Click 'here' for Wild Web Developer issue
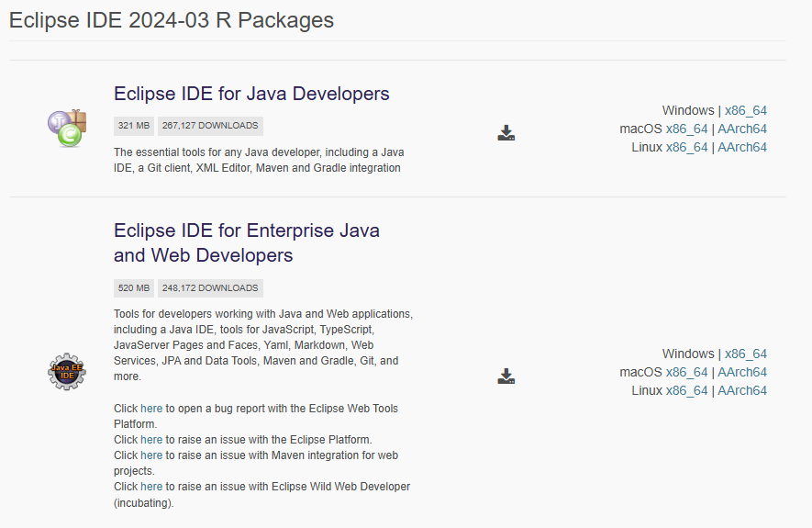The height and width of the screenshot is (528, 812). coord(151,487)
